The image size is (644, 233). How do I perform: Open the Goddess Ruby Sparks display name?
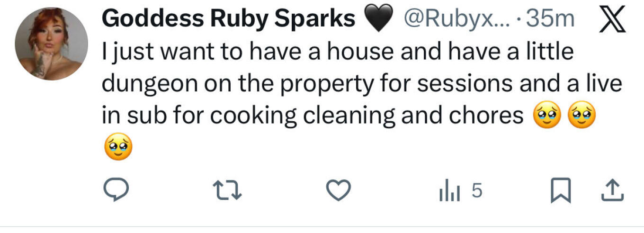click(228, 19)
